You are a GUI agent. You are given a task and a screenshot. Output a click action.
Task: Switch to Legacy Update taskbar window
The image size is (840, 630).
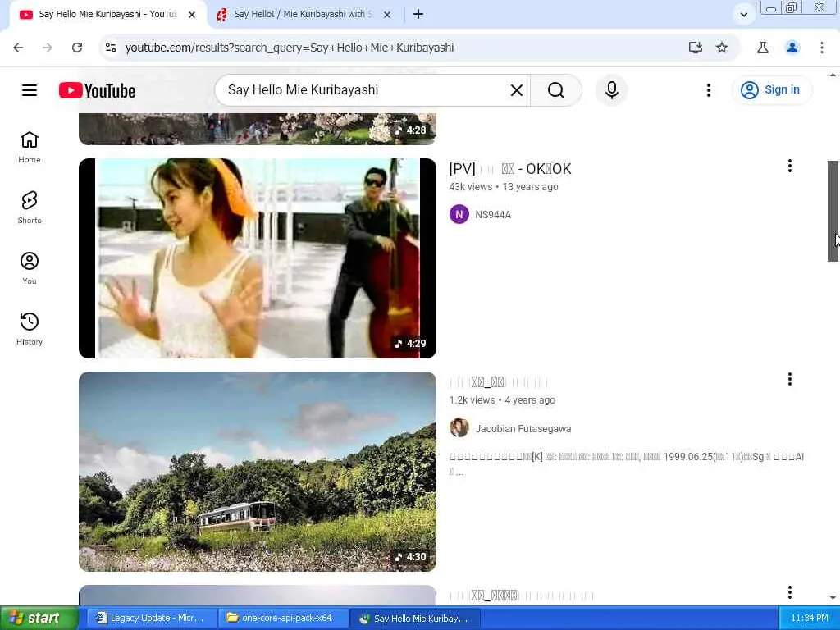pyautogui.click(x=150, y=619)
